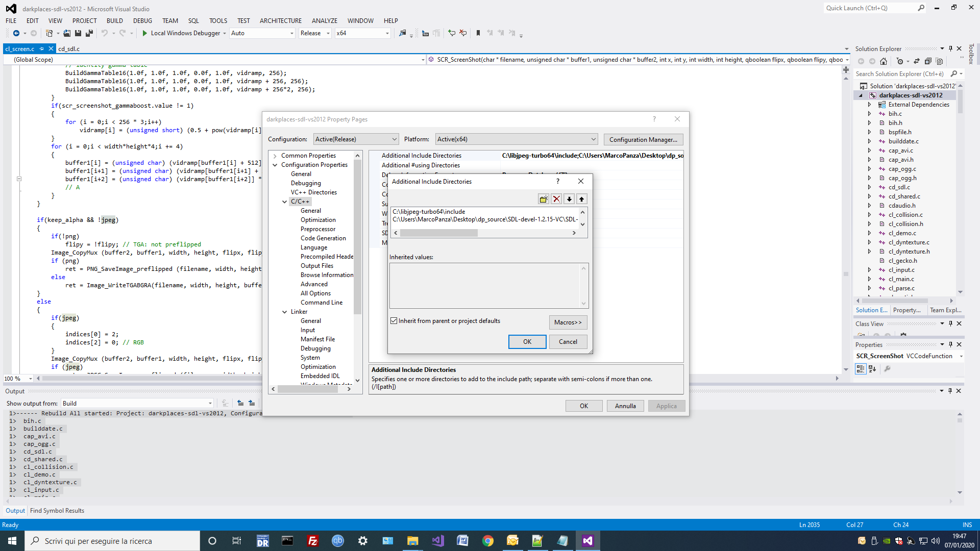Move include directory up with arrow icon

[582, 198]
